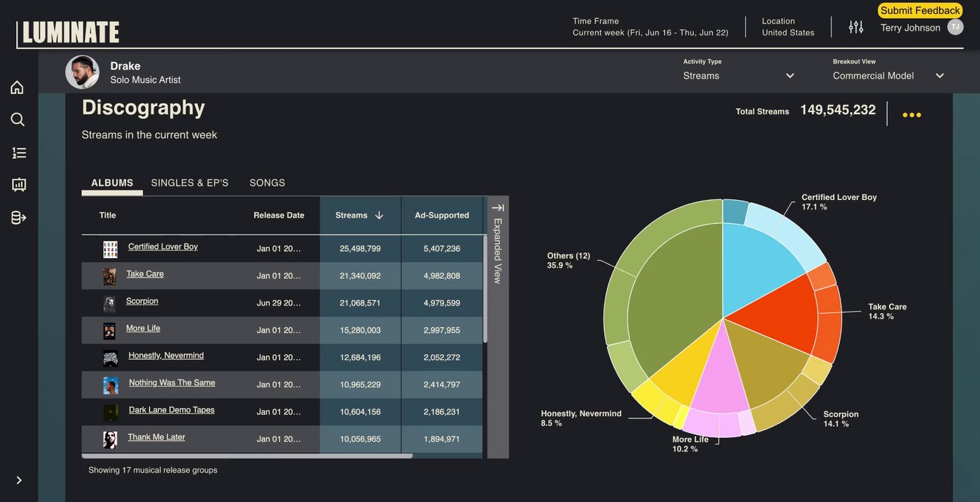
Task: Click the TJ user avatar icon
Action: point(955,27)
